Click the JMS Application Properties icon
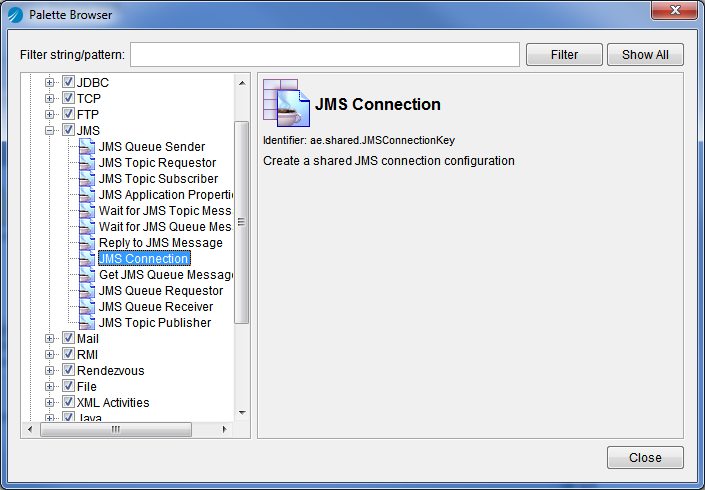The height and width of the screenshot is (490, 705). coord(87,195)
